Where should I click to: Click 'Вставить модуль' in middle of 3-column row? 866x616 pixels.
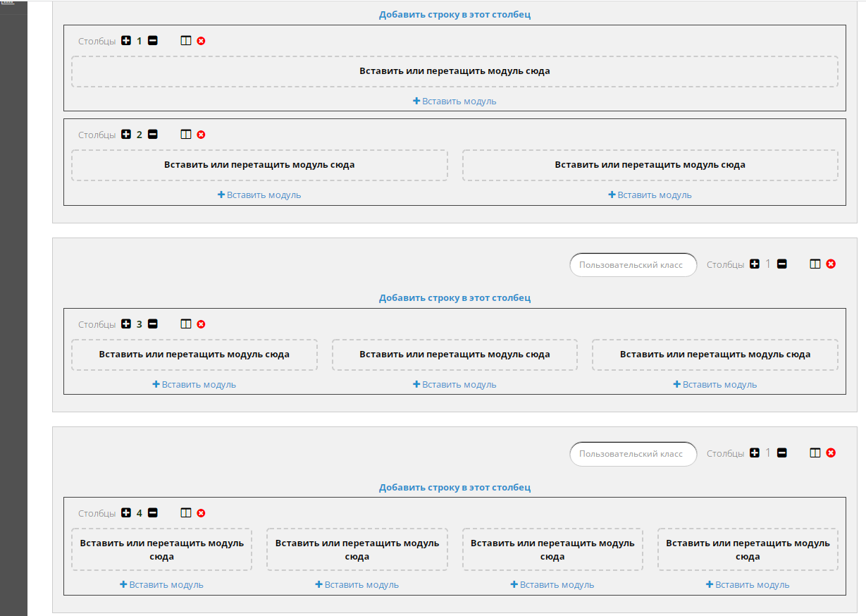[x=454, y=385]
